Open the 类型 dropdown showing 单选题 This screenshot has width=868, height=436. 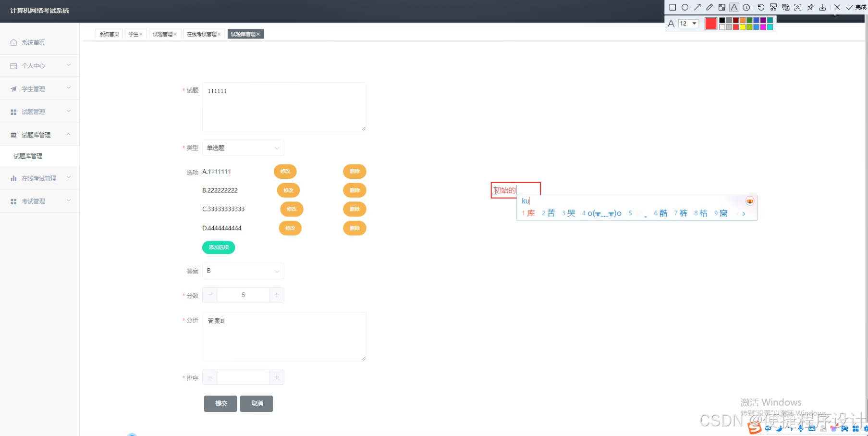click(x=243, y=148)
